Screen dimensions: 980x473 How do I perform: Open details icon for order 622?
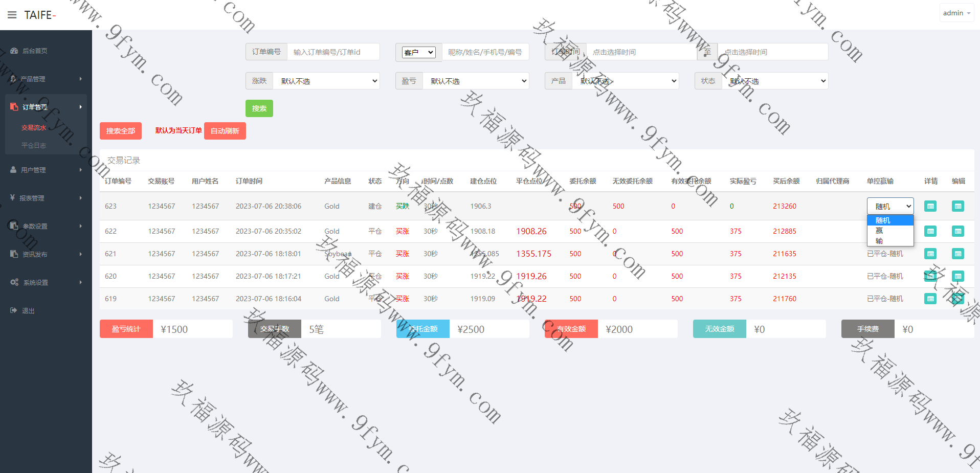click(930, 231)
